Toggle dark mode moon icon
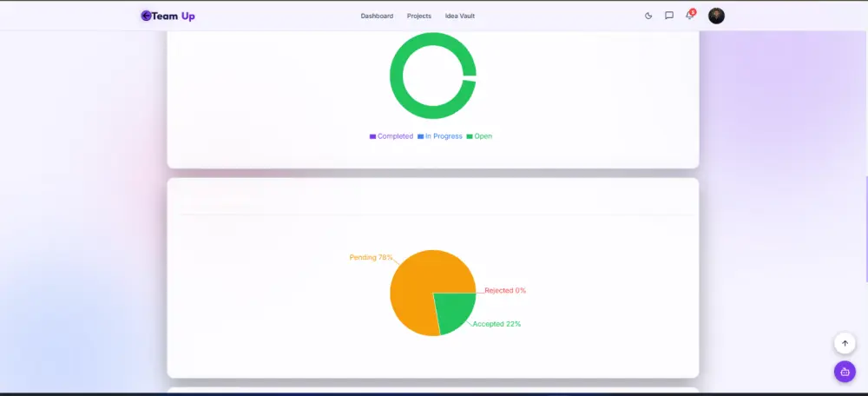The height and width of the screenshot is (396, 868). tap(648, 16)
